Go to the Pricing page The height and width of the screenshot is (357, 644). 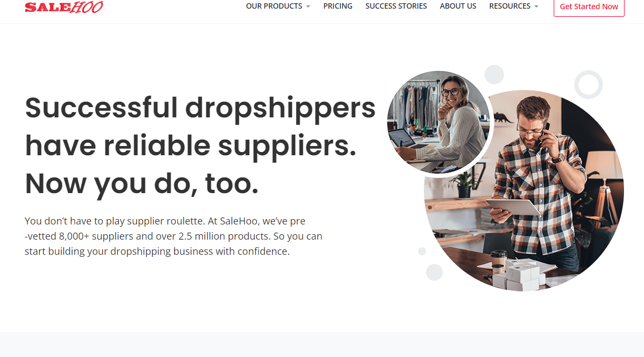tap(337, 6)
